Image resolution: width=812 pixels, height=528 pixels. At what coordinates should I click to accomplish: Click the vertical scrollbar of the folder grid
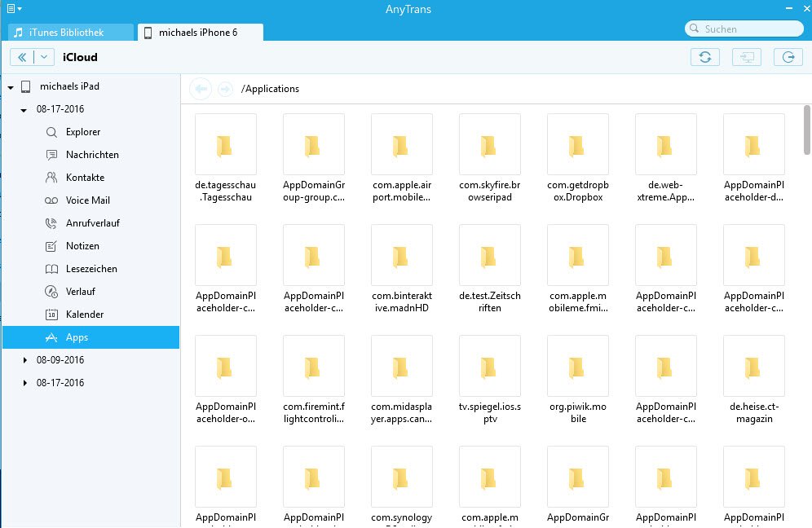pos(807,130)
